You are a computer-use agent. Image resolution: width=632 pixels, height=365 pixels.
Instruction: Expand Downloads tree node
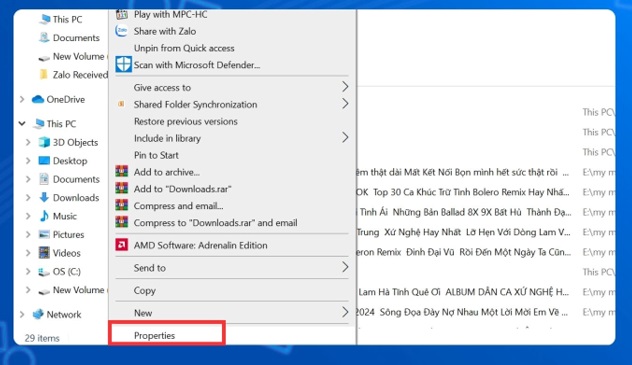[x=28, y=198]
